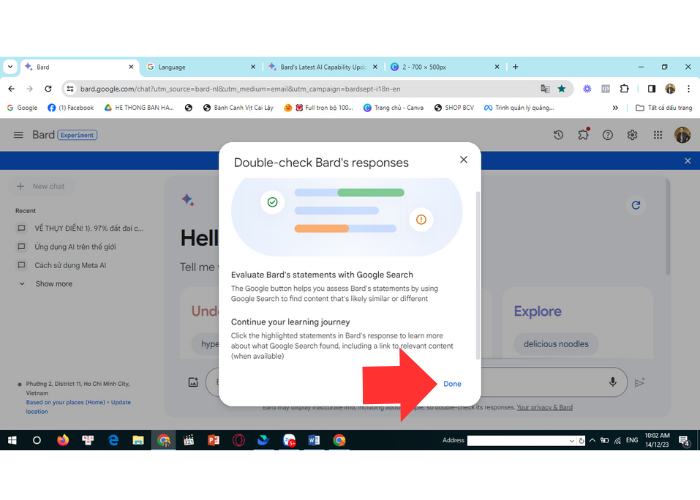Screen dimensions: 700x500
Task: Open Bard activity history icon
Action: tap(558, 135)
